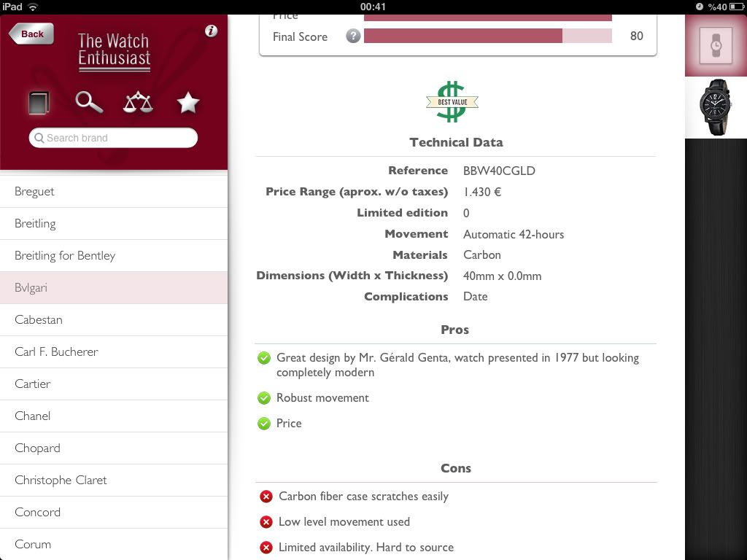Tap the battery indicator in status bar
This screenshot has width=747, height=560.
pos(737,7)
